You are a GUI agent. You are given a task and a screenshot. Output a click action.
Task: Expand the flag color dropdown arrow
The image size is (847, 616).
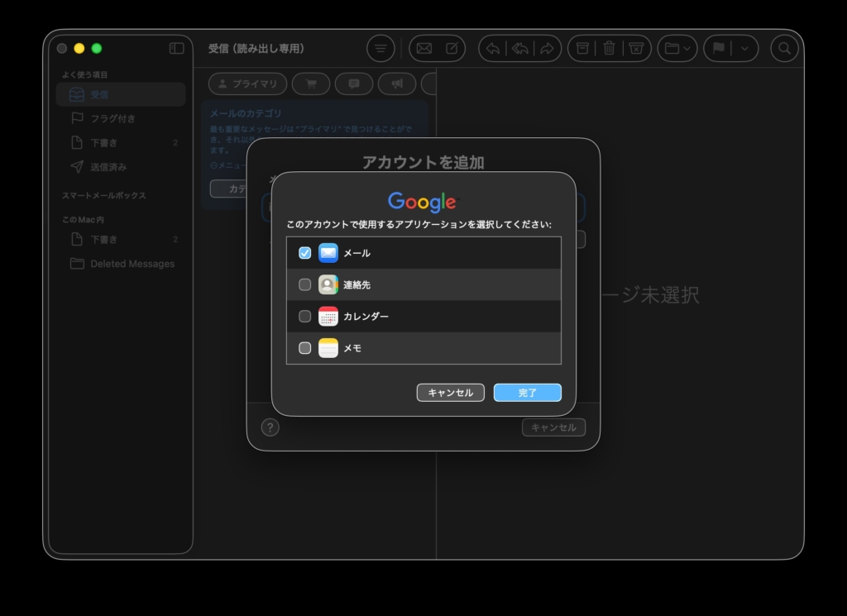744,49
